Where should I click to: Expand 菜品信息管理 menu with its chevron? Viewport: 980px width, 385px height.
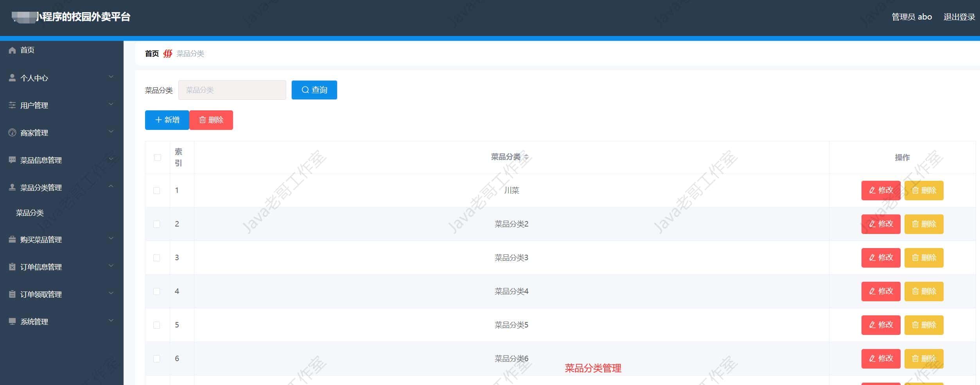[x=111, y=159]
